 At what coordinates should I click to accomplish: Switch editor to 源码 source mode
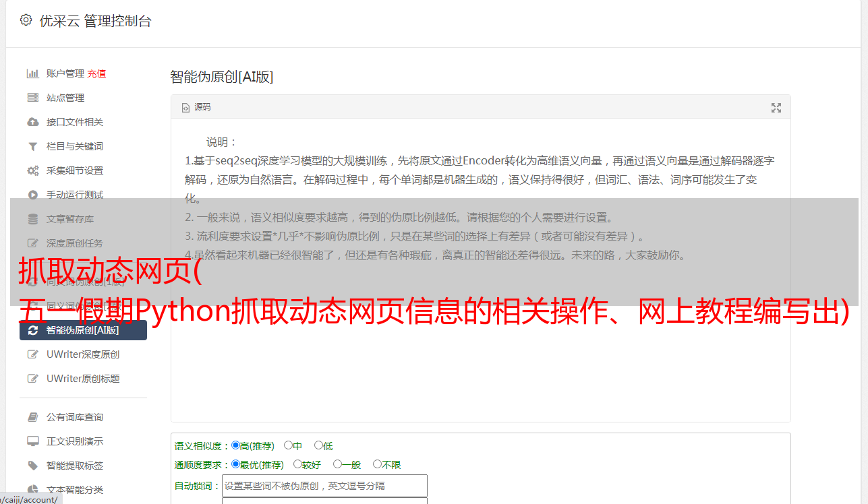coord(196,107)
